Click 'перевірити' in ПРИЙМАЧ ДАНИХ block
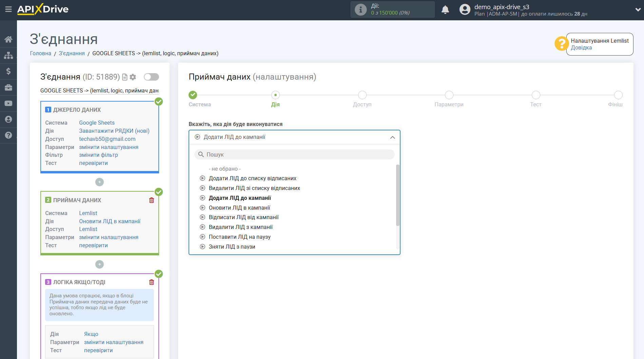644x359 pixels. point(94,245)
